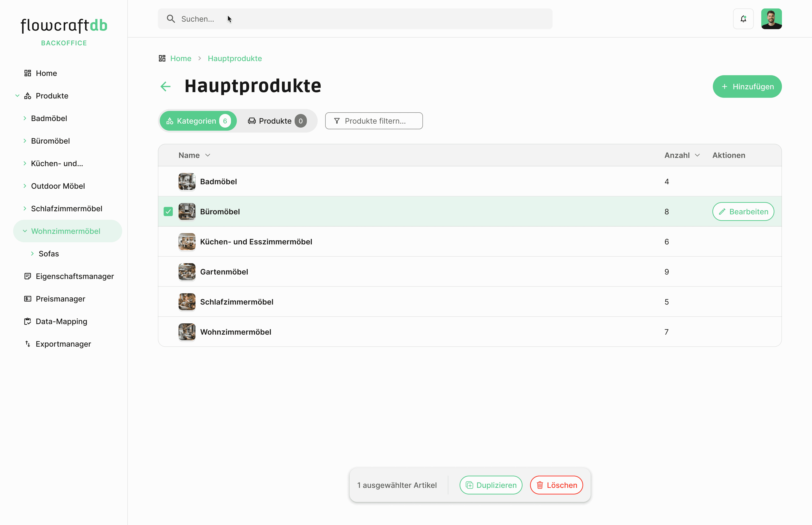Switch to the Produkte tab
This screenshot has width=812, height=525.
coord(277,121)
